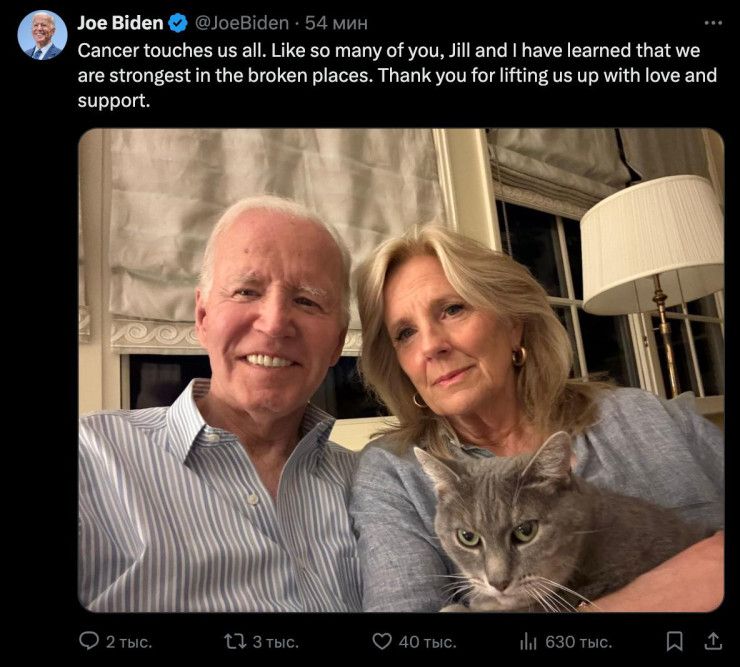Open the three-dot more options menu
This screenshot has width=740, height=667.
(712, 22)
